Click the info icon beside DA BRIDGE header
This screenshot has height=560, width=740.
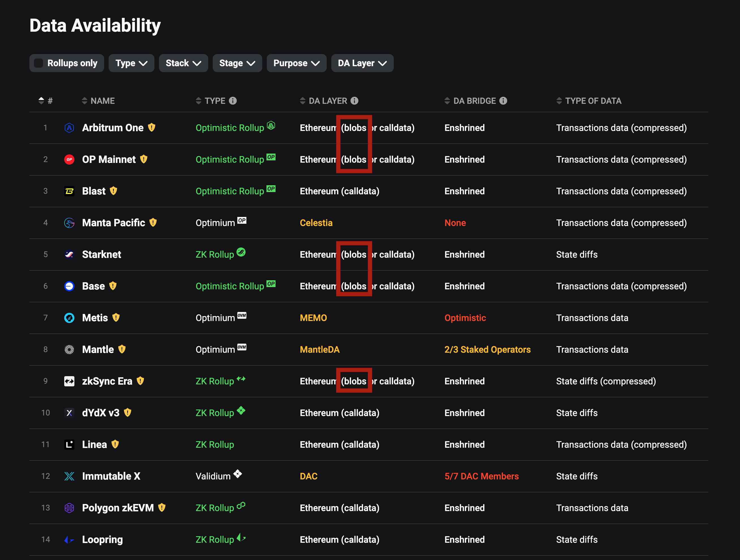[503, 101]
